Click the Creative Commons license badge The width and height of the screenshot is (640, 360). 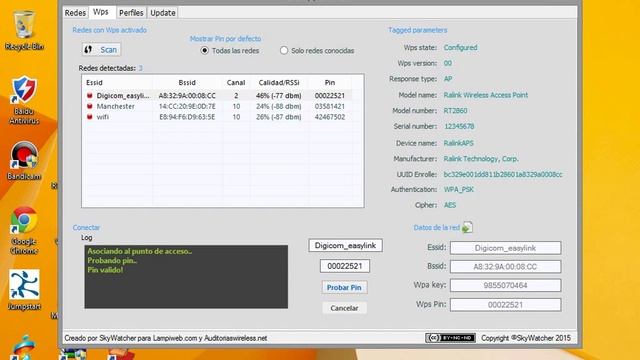coord(450,338)
